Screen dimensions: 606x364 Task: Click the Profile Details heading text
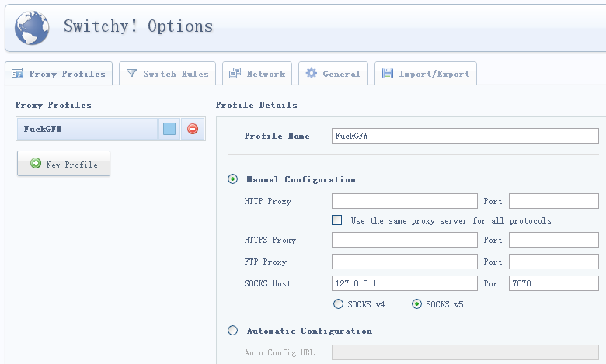(x=256, y=105)
